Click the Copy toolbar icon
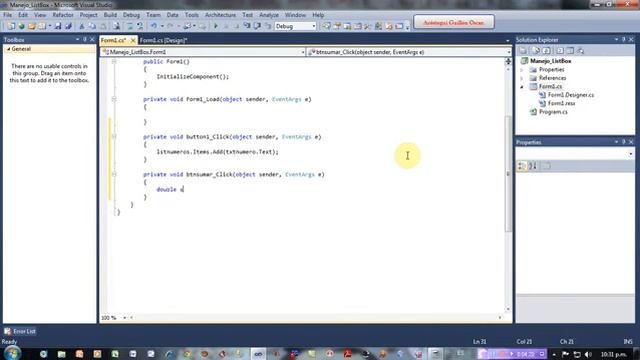 pyautogui.click(x=93, y=26)
